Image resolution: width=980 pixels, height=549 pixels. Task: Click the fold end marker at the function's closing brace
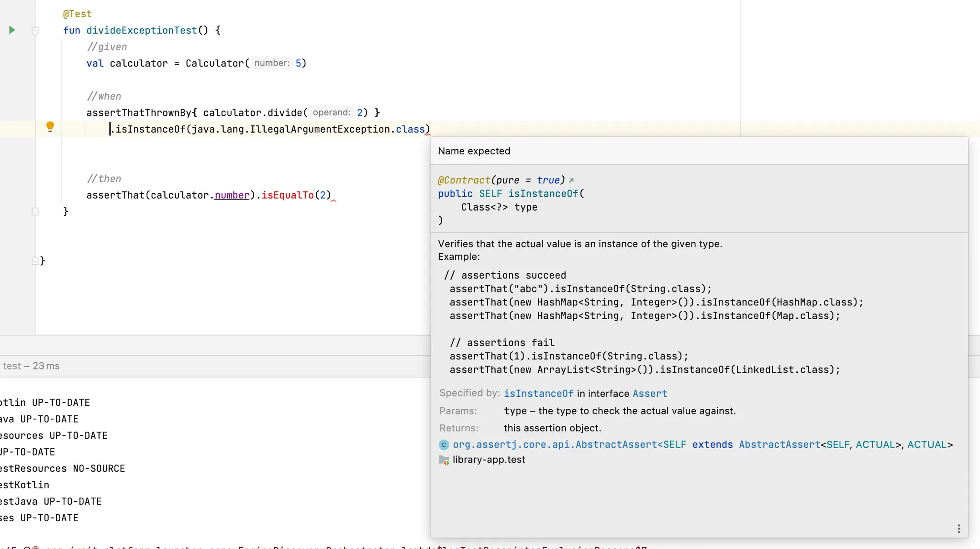[35, 211]
